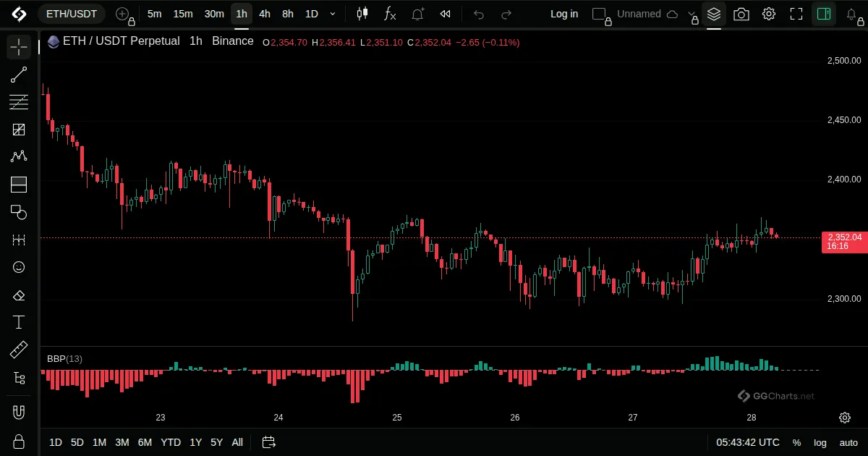This screenshot has height=456, width=868.
Task: Expand the timeframe dropdown chevron
Action: (x=333, y=14)
